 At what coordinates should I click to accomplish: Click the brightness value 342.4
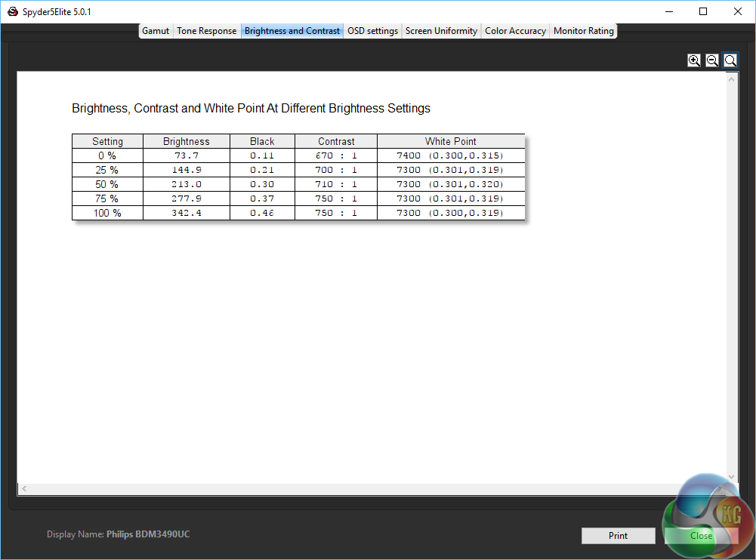click(187, 213)
